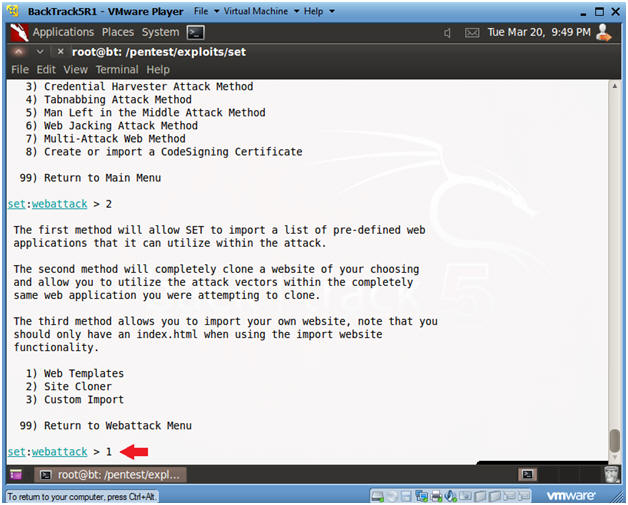Click the VMware sound card status icon
Screen dimensions: 628x505
450,497
